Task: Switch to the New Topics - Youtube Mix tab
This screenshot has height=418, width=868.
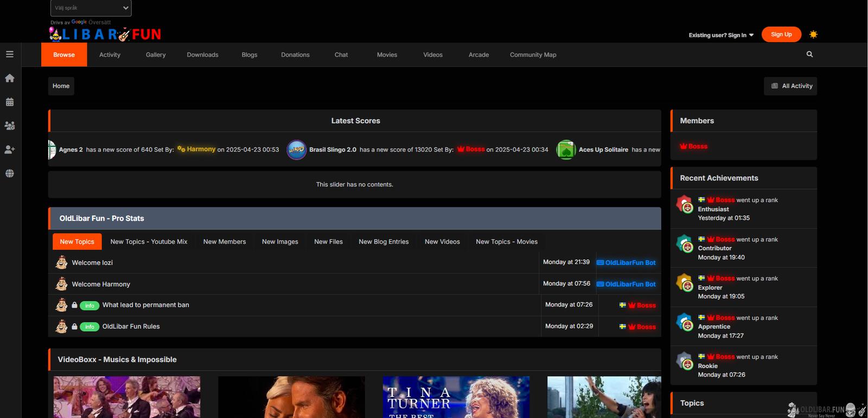Action: tap(149, 242)
